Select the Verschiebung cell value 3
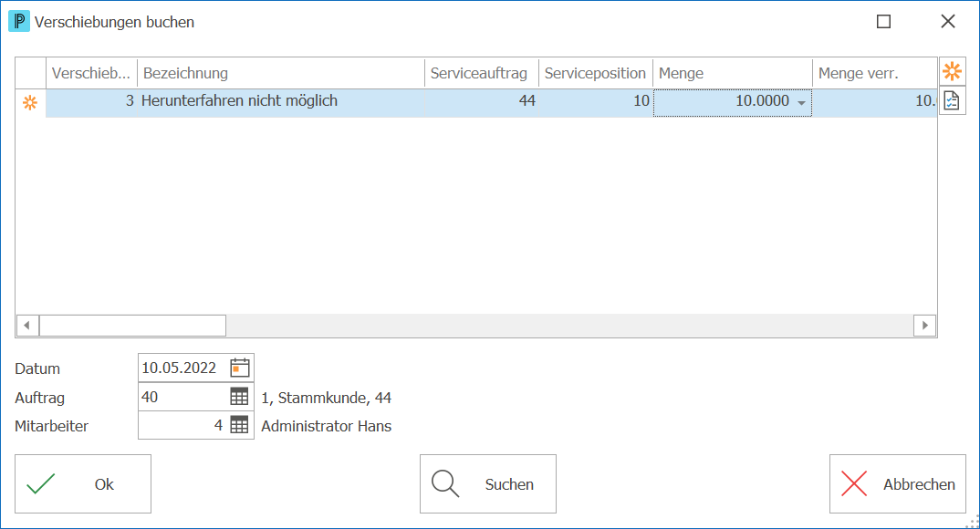980x529 pixels. (x=91, y=101)
